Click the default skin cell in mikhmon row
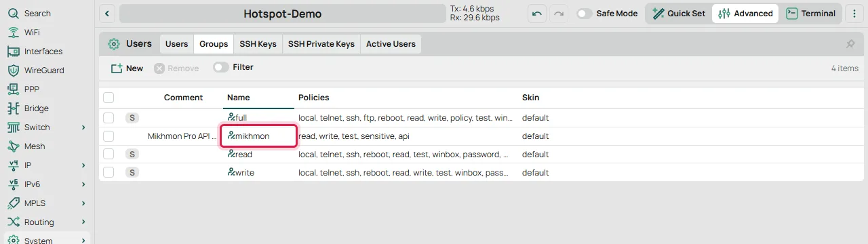 tap(535, 136)
